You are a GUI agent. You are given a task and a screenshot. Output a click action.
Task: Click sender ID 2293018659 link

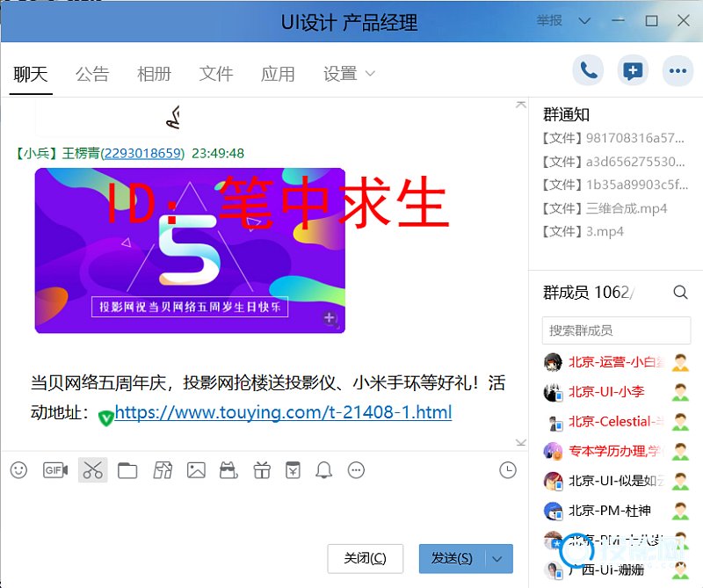point(143,154)
